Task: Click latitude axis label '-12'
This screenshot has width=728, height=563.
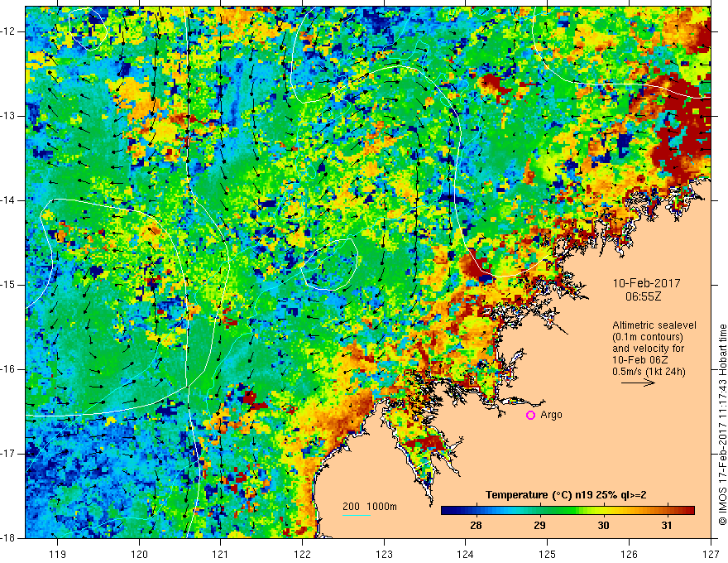Action: [8, 31]
